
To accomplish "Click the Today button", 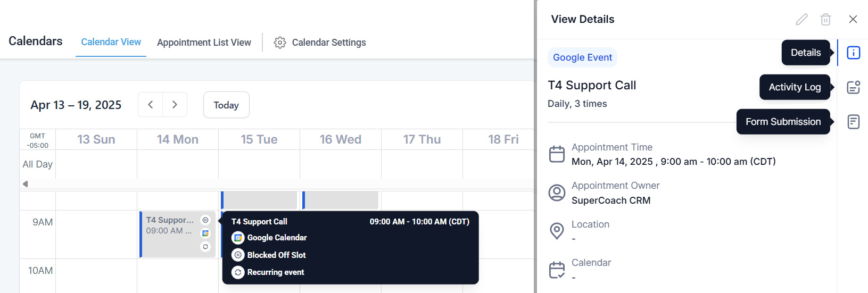I will click(226, 105).
